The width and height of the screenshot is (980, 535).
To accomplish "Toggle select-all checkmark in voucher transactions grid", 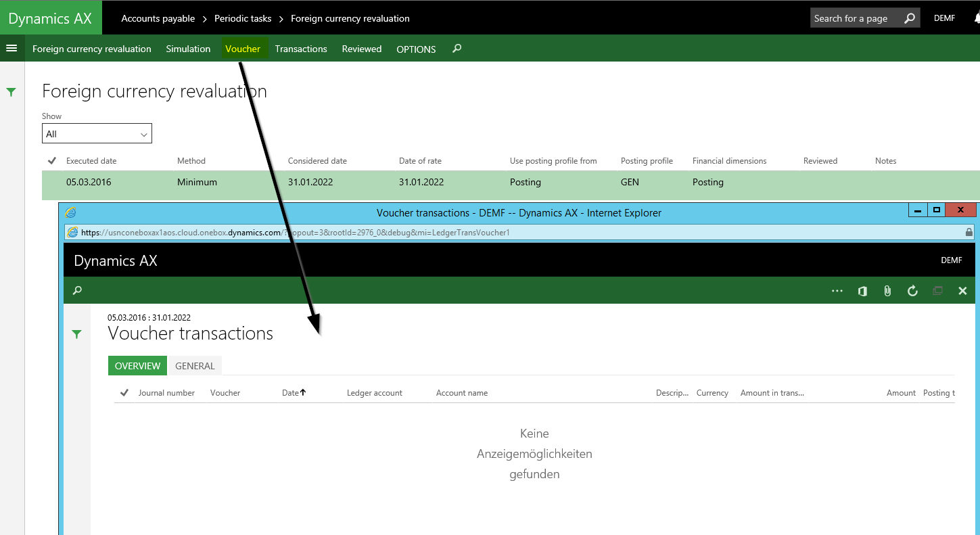I will click(124, 393).
